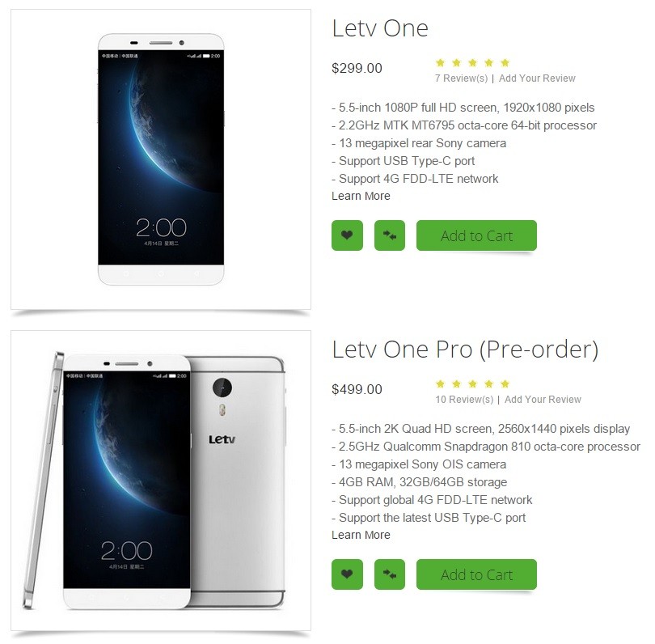This screenshot has height=644, width=655.
Task: Open the Letv One Pro (Pre-order) title
Action: click(x=465, y=350)
